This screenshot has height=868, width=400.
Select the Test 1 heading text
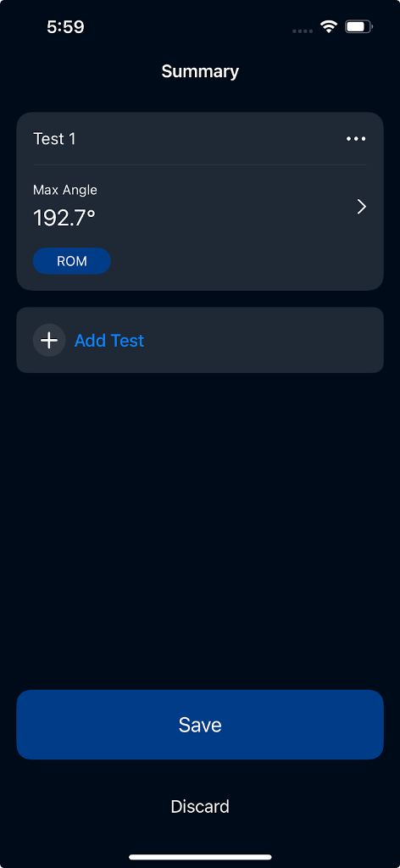54,139
